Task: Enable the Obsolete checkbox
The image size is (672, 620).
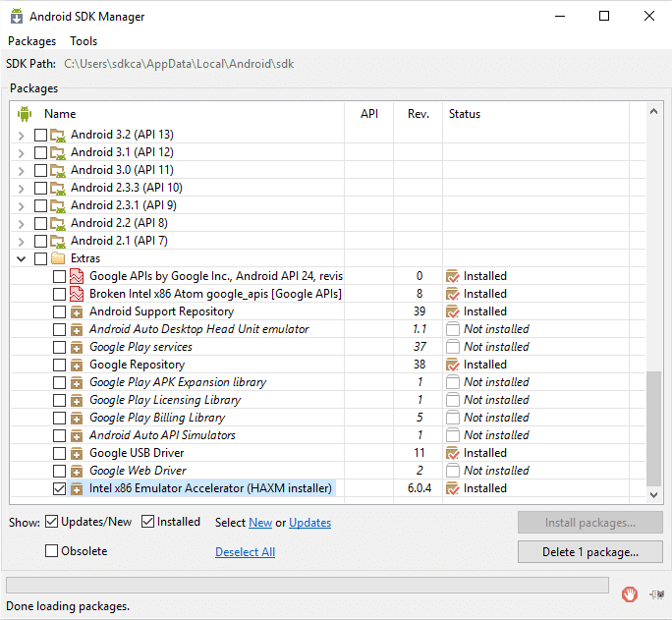Action: click(x=51, y=550)
